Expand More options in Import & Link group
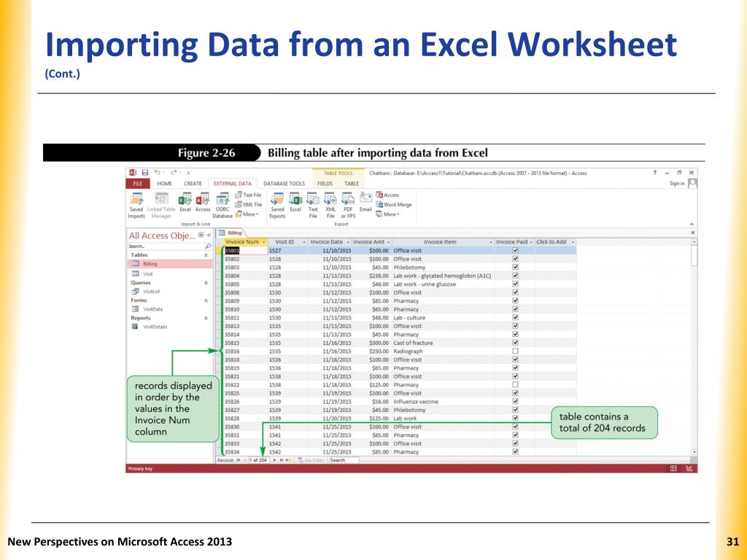 (247, 214)
